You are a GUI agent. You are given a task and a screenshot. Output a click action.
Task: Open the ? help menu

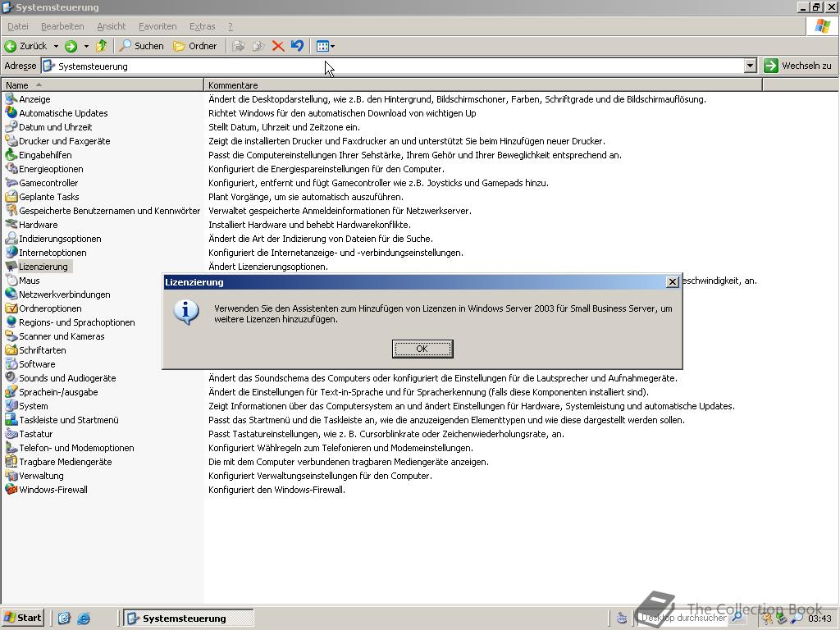(231, 26)
